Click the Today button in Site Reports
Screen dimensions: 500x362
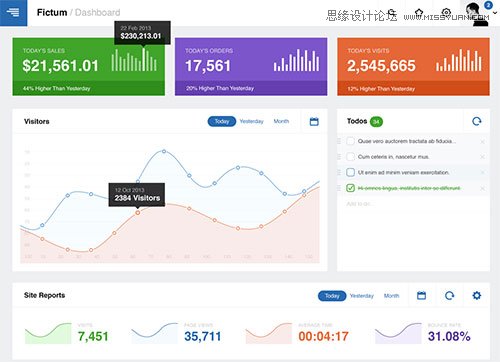pos(332,296)
